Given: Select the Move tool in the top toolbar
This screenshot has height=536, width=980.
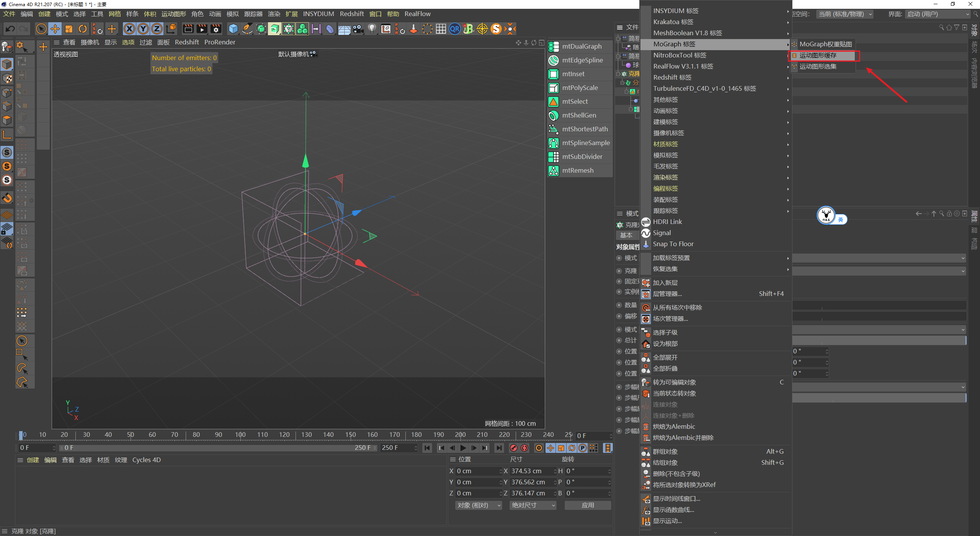Looking at the screenshot, I should click(x=55, y=29).
